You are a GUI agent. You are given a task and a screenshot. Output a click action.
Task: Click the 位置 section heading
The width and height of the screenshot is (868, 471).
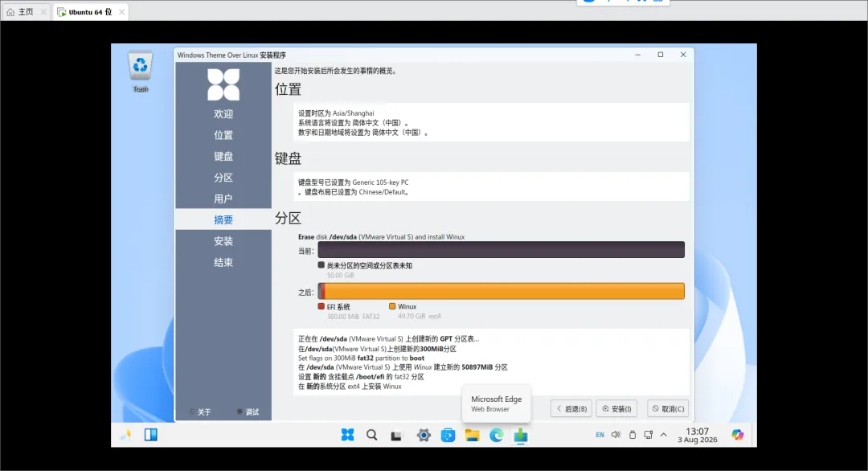[288, 90]
